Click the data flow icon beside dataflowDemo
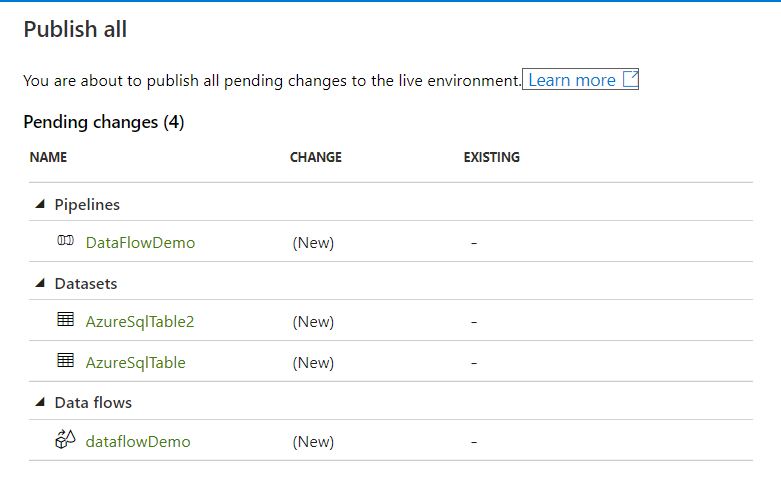Viewport: 781px width, 488px height. point(66,441)
